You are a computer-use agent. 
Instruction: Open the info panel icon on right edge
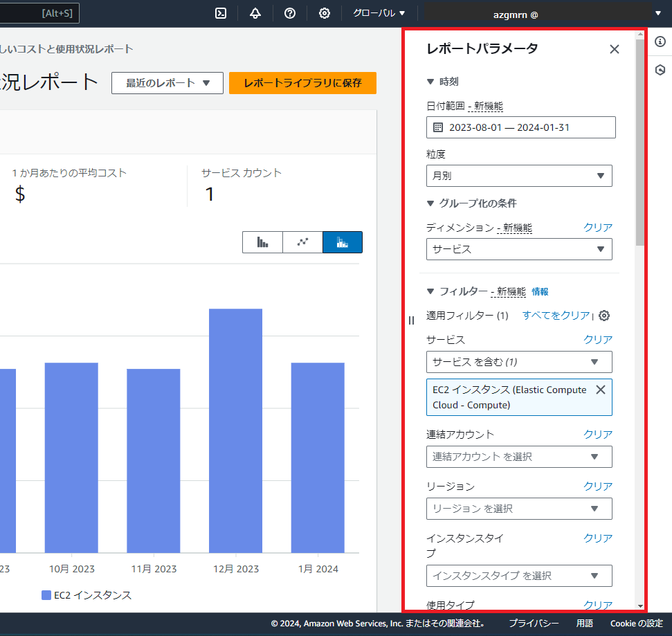660,42
